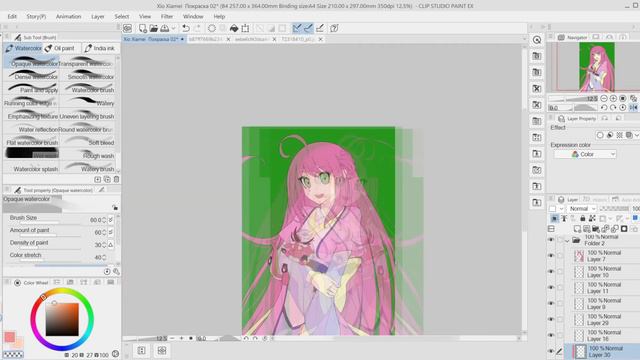Toggle the Lock Layer padlock icon
The image size is (640, 360).
[583, 218]
